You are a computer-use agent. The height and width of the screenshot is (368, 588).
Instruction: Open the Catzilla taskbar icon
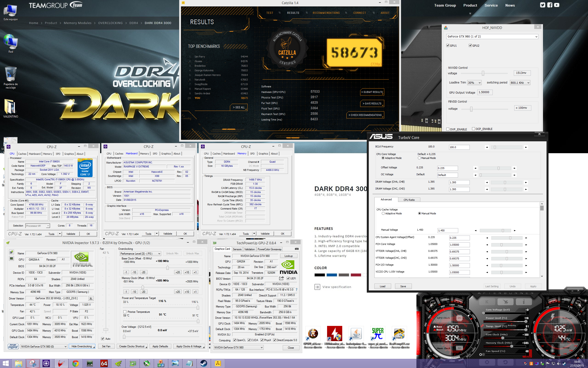[218, 363]
